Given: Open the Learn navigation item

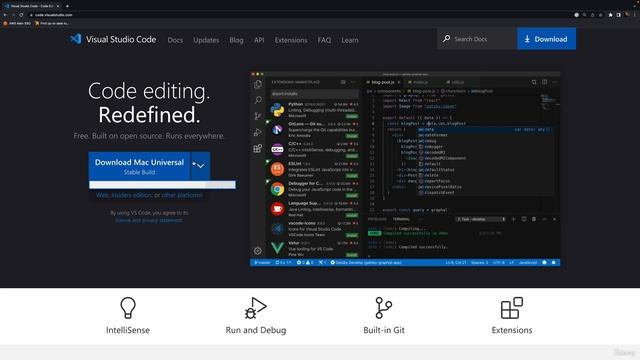Looking at the screenshot, I should pyautogui.click(x=350, y=40).
